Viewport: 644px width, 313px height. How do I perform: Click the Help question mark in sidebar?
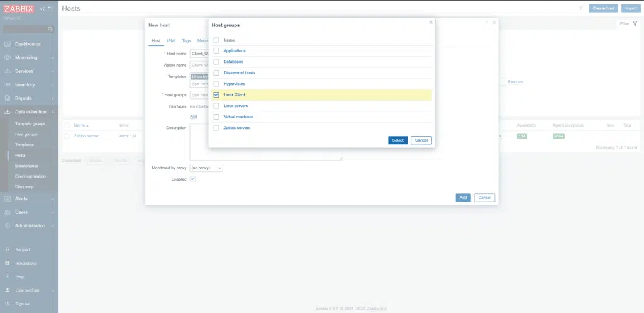coord(8,276)
